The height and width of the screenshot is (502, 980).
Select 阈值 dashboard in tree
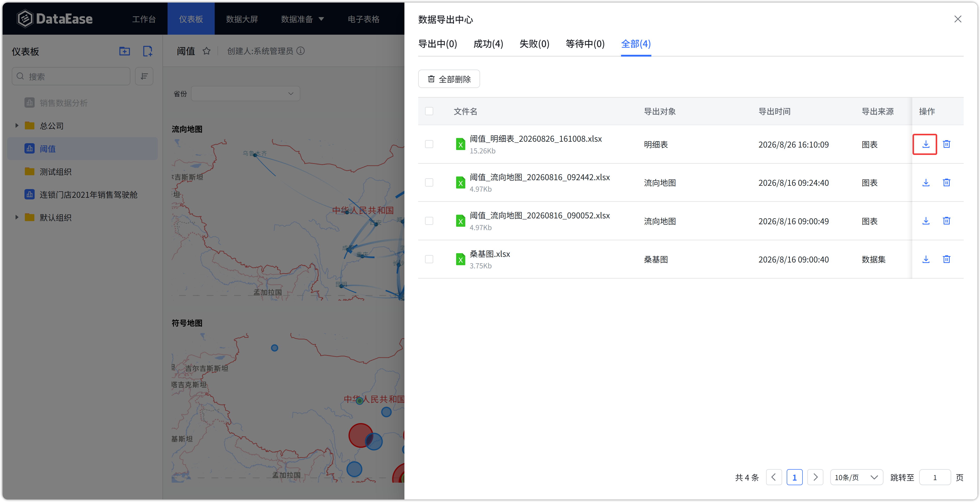83,149
